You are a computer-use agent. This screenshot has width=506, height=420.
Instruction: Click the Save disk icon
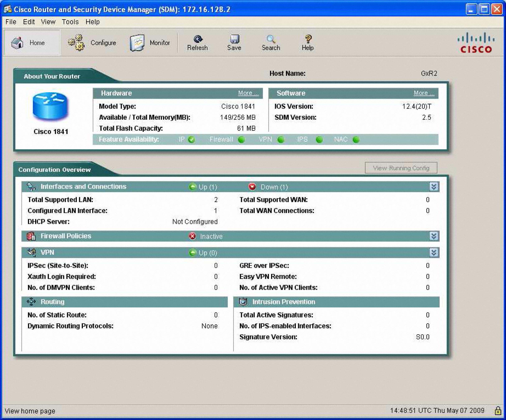pyautogui.click(x=234, y=39)
